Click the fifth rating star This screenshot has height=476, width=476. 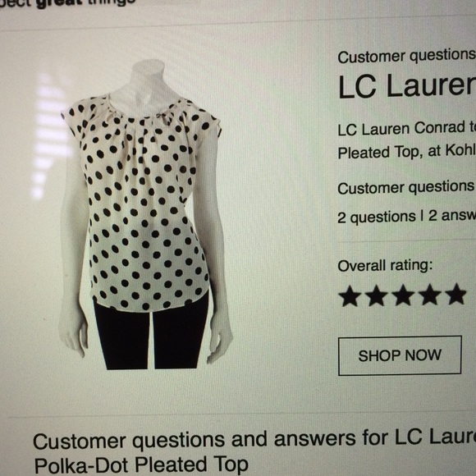coord(455,294)
